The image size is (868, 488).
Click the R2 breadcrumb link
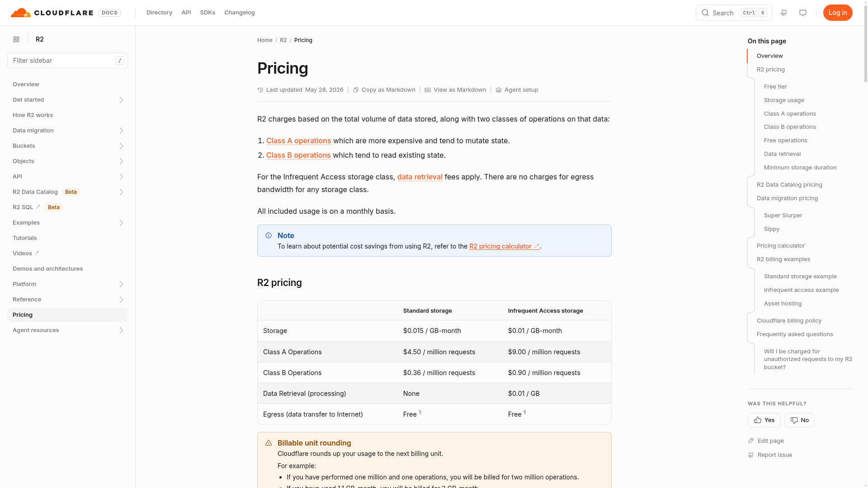point(283,40)
